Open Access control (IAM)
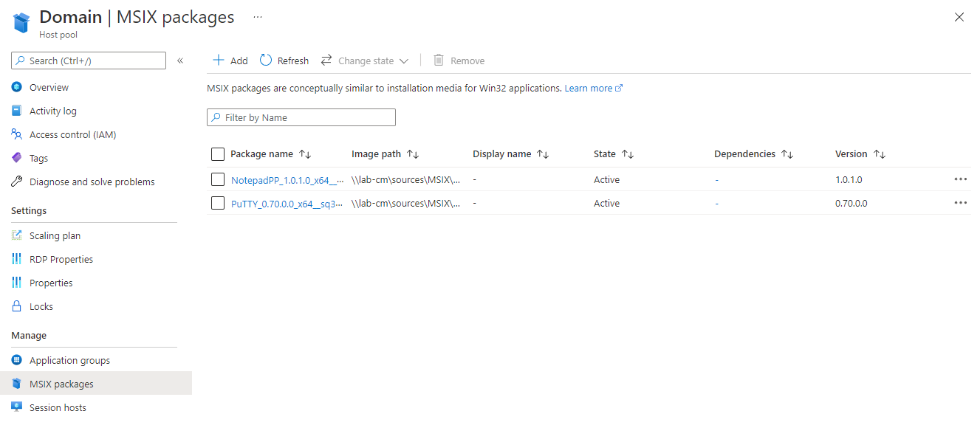This screenshot has width=980, height=428. (74, 134)
